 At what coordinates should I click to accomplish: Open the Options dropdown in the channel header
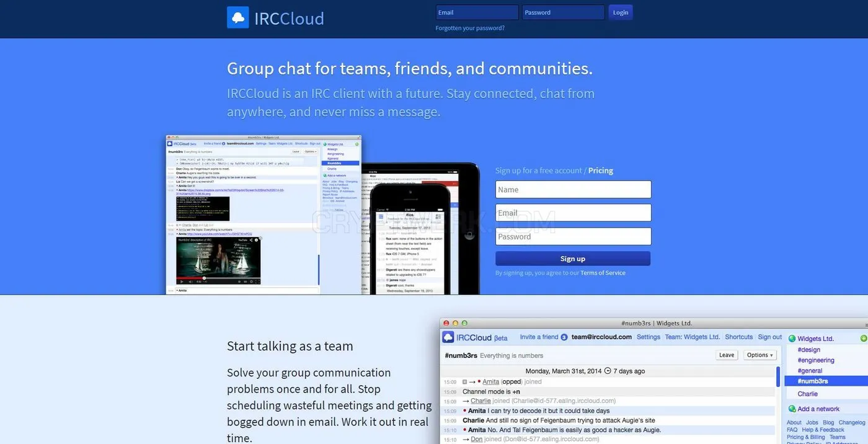coord(760,355)
